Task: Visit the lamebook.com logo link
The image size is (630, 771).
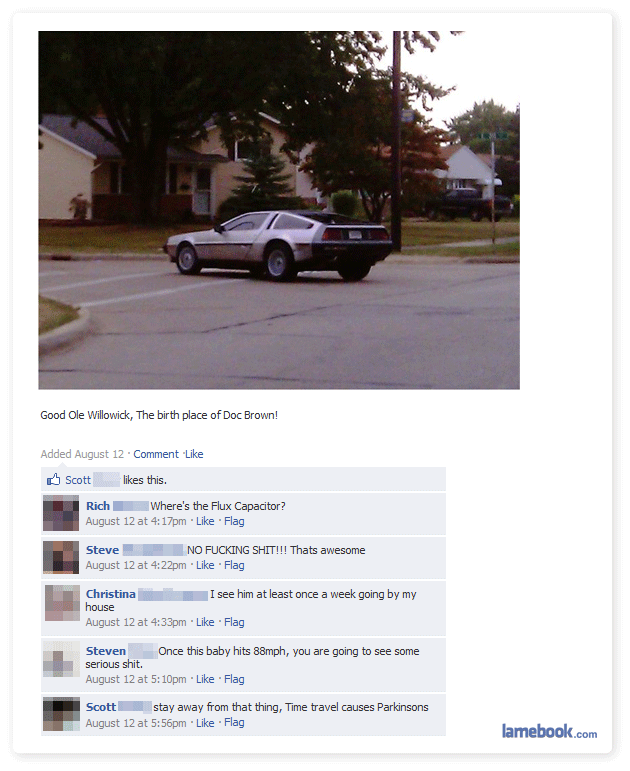Action: point(549,731)
